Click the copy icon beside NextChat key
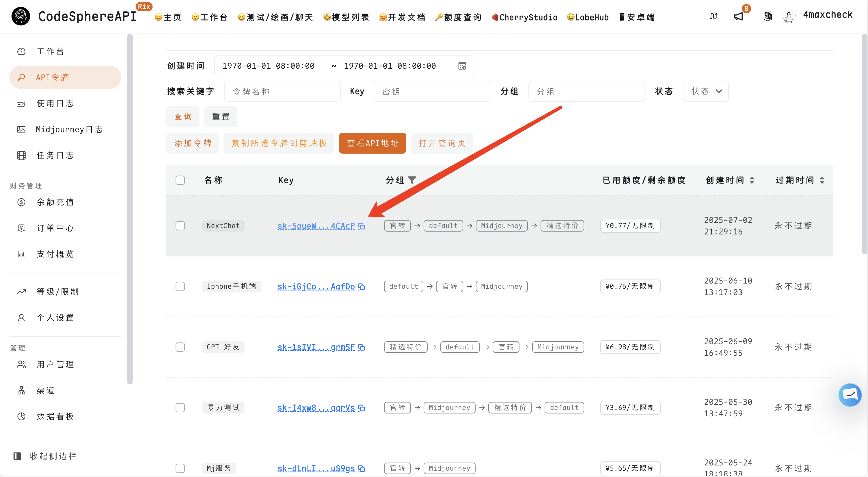 coord(362,226)
